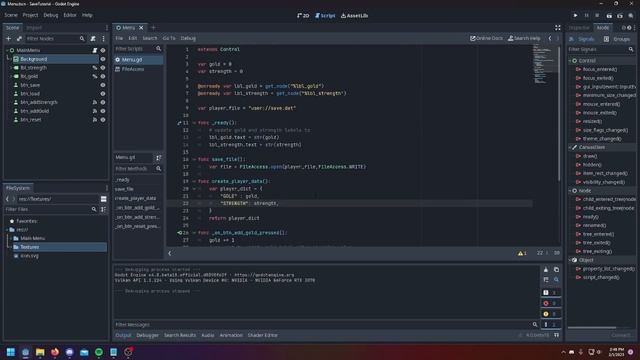Toggle visibility of btn_addGold node
The image size is (640, 360).
(103, 111)
